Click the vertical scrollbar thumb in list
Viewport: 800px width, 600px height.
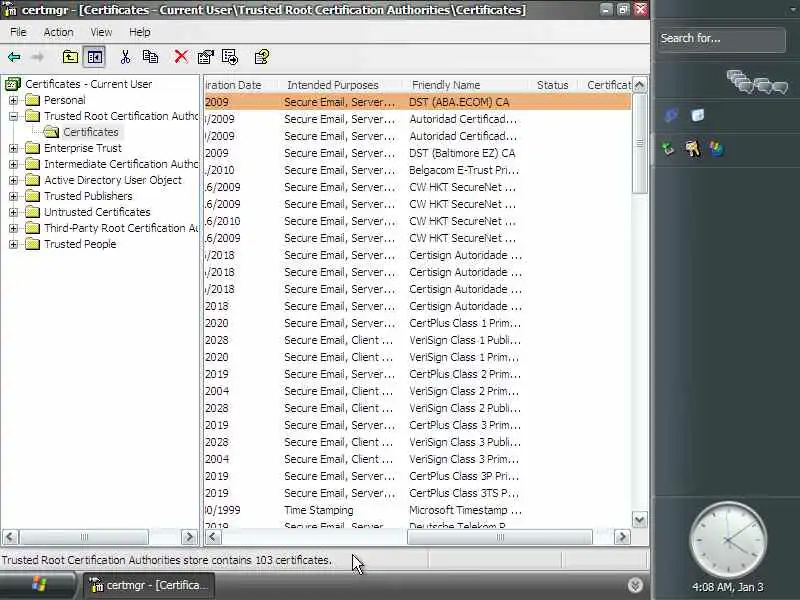point(640,143)
